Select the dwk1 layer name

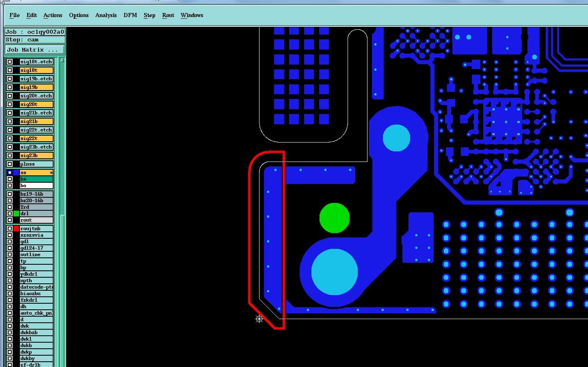(x=36, y=339)
